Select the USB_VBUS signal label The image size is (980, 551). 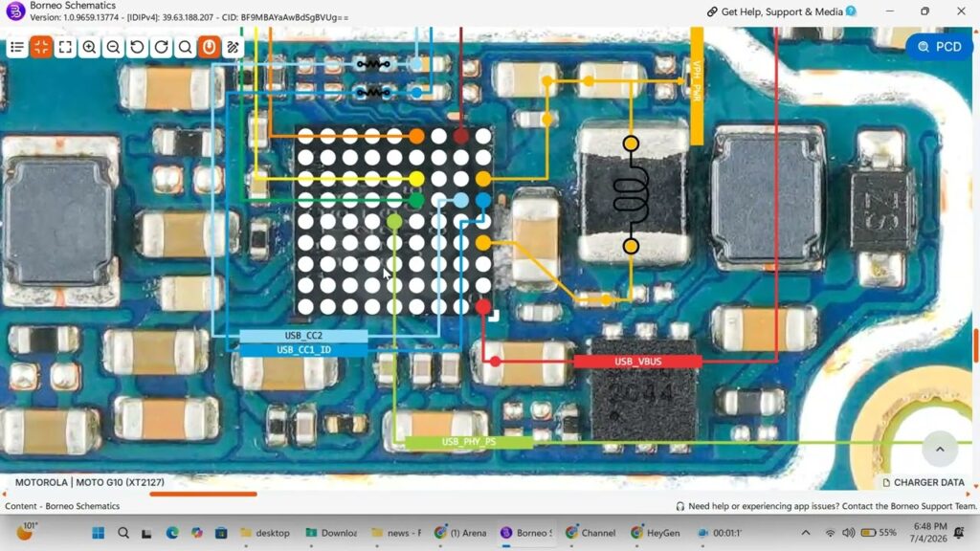(637, 361)
